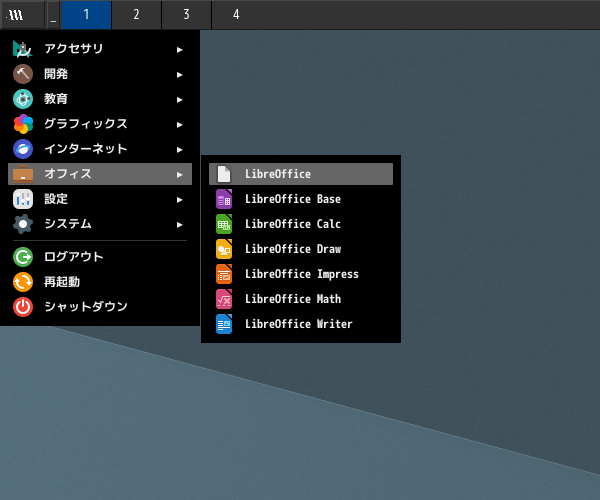Choose シャットダウン to power off
Image resolution: width=600 pixels, height=500 pixels.
pos(100,307)
